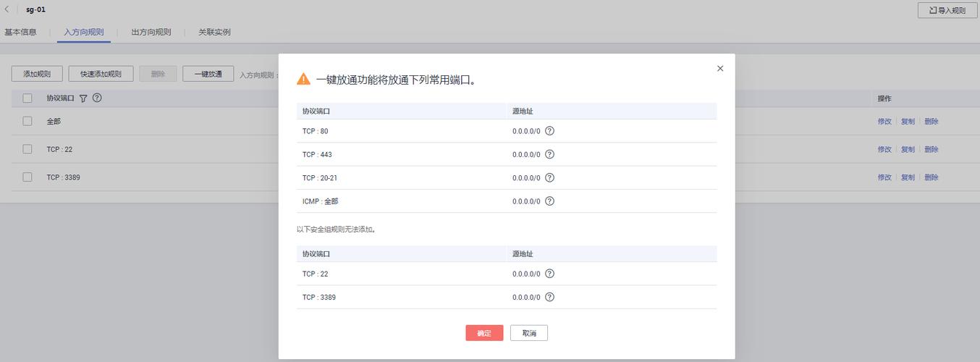Click the orange warning triangle icon
The width and height of the screenshot is (980, 362).
303,80
